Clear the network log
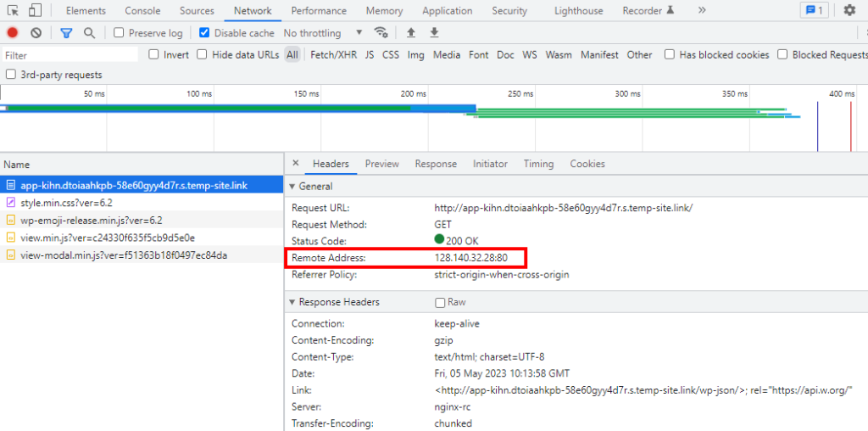 [36, 33]
